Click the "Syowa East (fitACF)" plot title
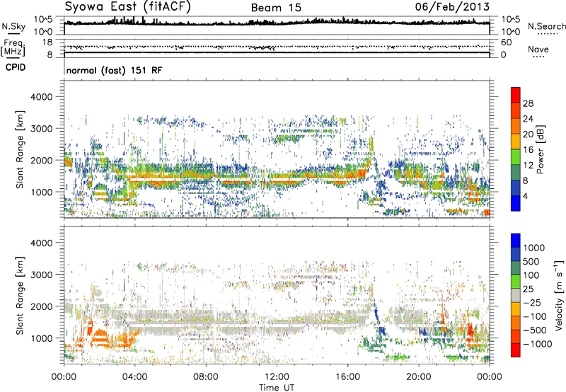The image size is (566, 392). 127,7
